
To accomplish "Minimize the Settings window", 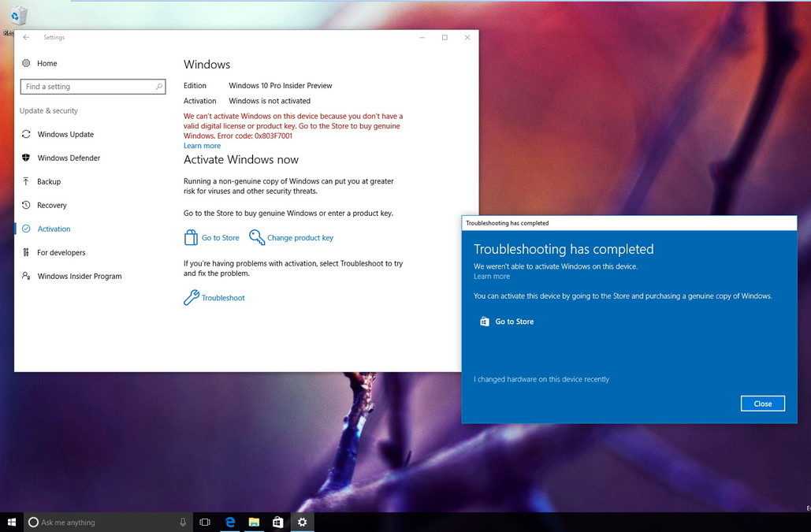I will pos(422,37).
